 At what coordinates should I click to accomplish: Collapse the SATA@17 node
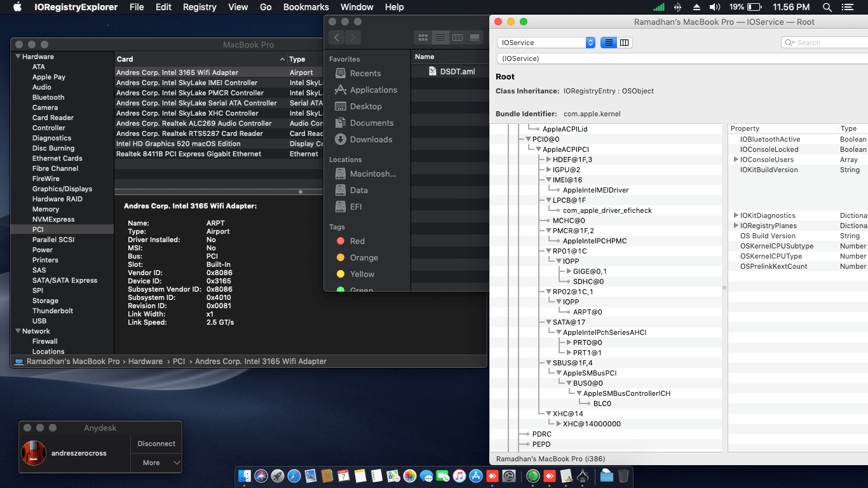click(x=548, y=322)
